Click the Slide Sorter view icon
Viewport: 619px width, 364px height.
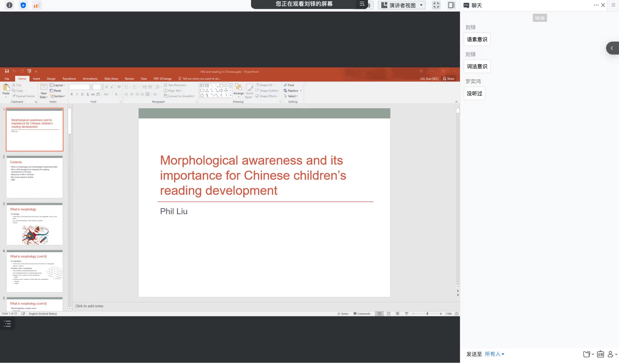(389, 314)
